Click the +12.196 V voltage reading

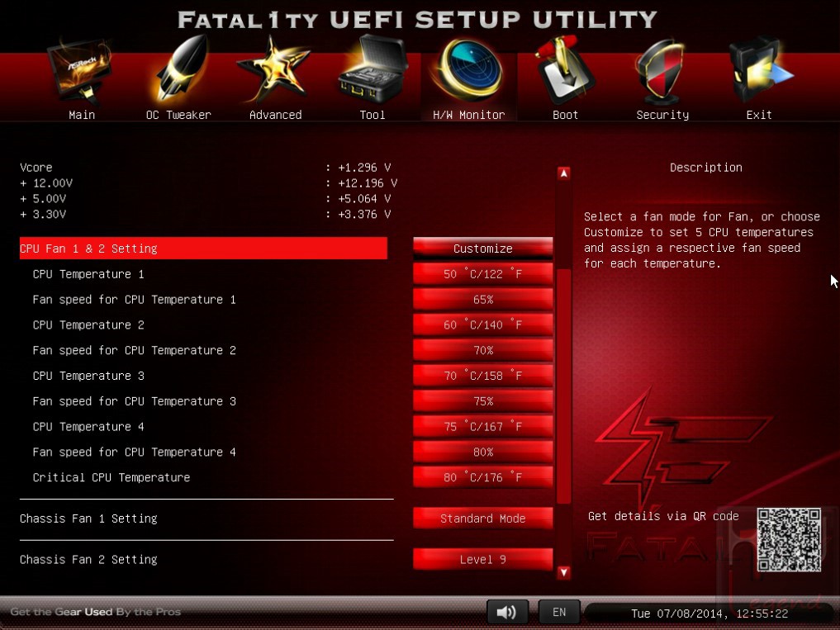point(368,182)
